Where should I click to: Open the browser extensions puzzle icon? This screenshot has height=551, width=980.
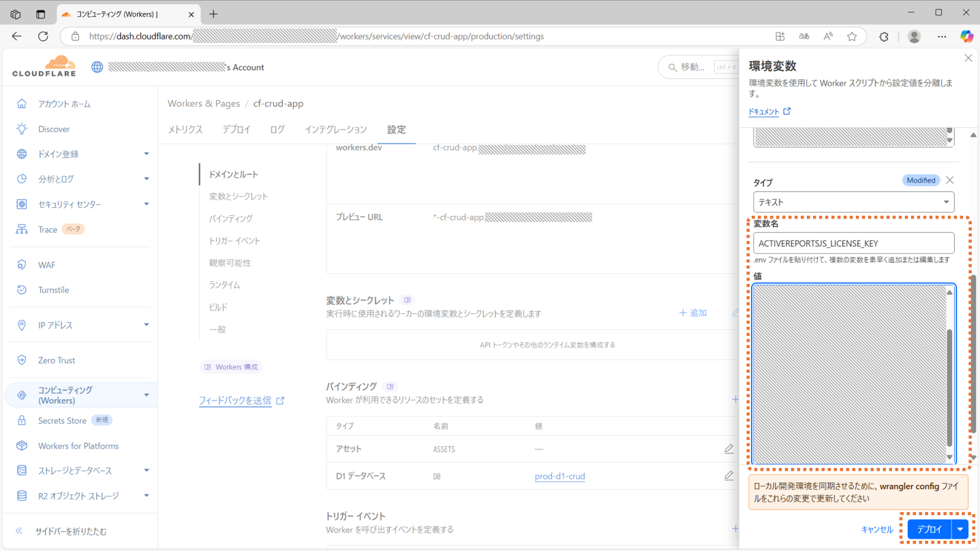884,36
